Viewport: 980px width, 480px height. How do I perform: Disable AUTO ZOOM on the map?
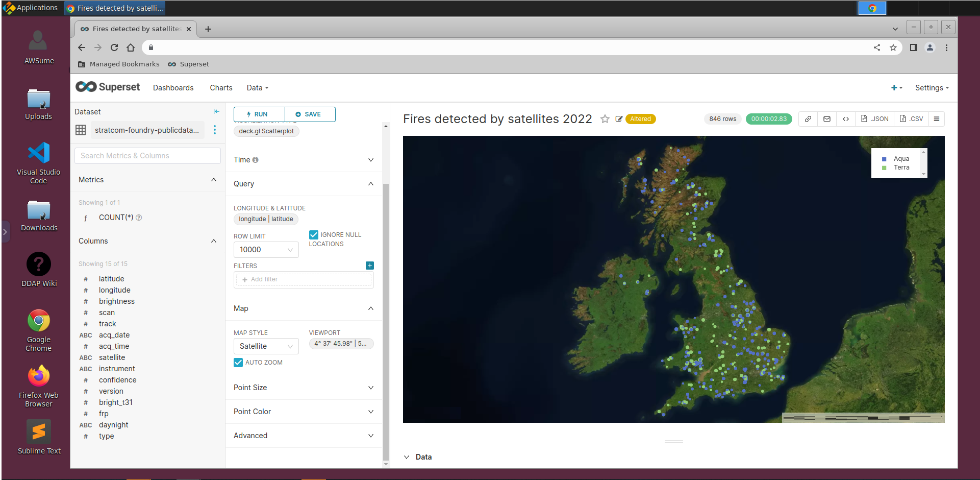click(238, 362)
